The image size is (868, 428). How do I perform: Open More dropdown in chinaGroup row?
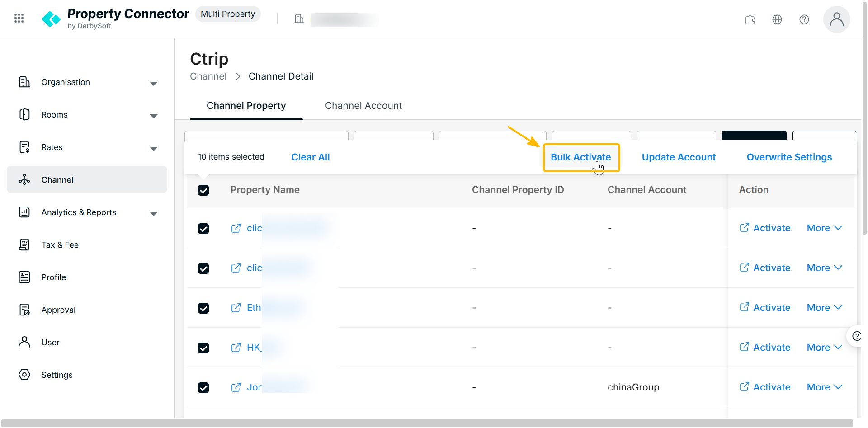click(x=825, y=387)
